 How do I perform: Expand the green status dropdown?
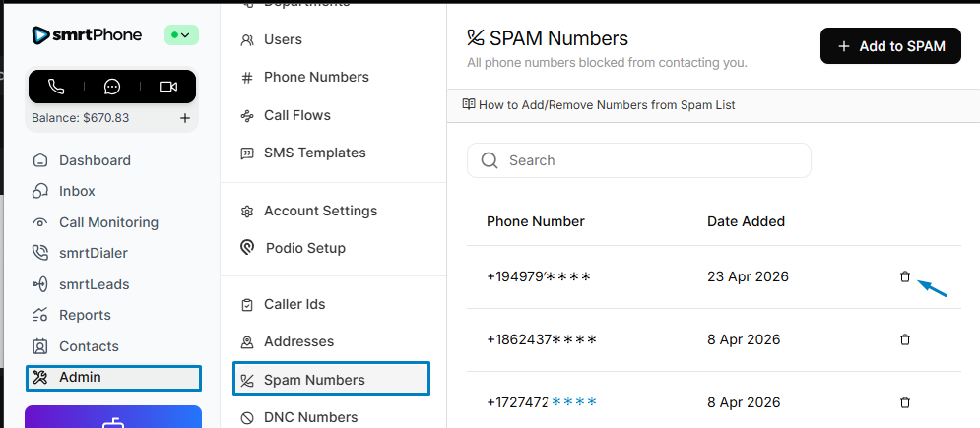181,35
